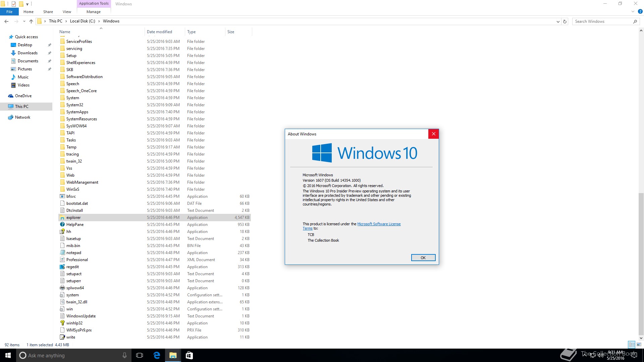Screen dimensions: 644x362
Task: Switch to details view layout
Action: tap(632, 345)
